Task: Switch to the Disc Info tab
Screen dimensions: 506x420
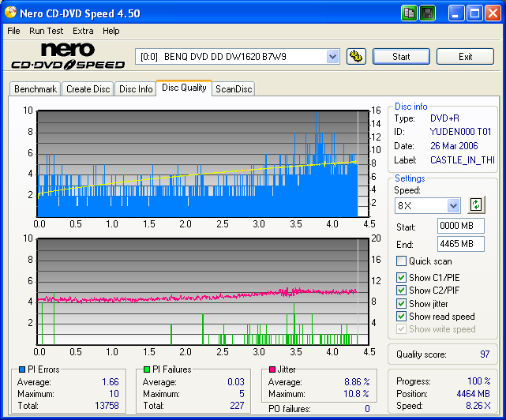Action: (x=136, y=89)
